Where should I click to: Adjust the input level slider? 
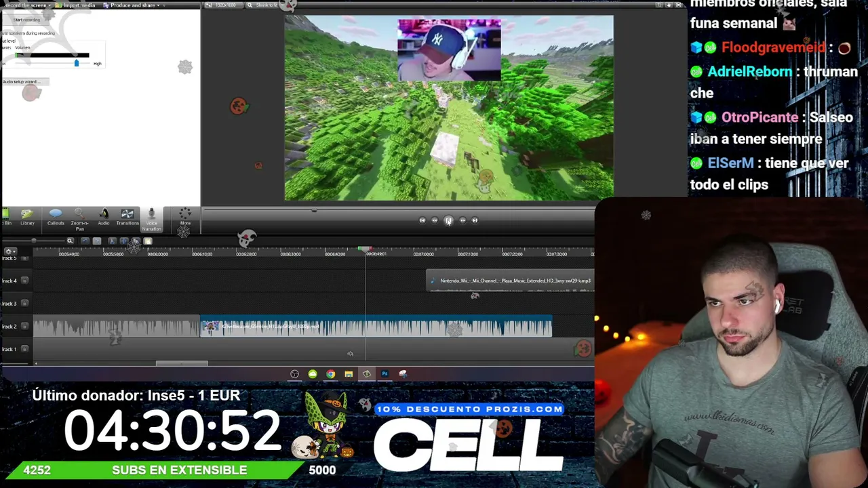76,63
